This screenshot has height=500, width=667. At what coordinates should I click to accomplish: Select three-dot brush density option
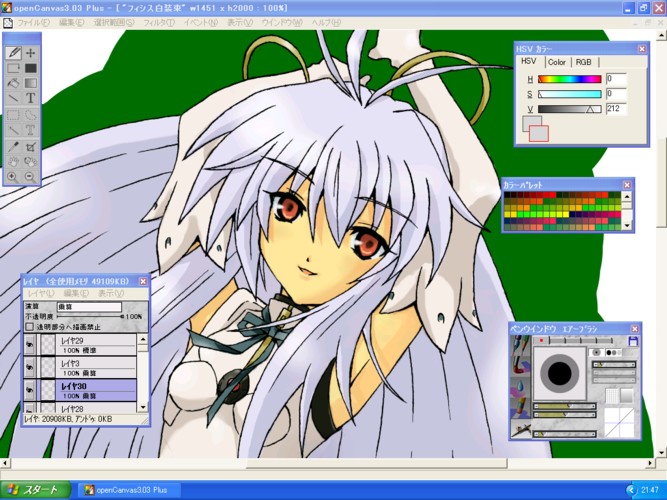[613, 352]
